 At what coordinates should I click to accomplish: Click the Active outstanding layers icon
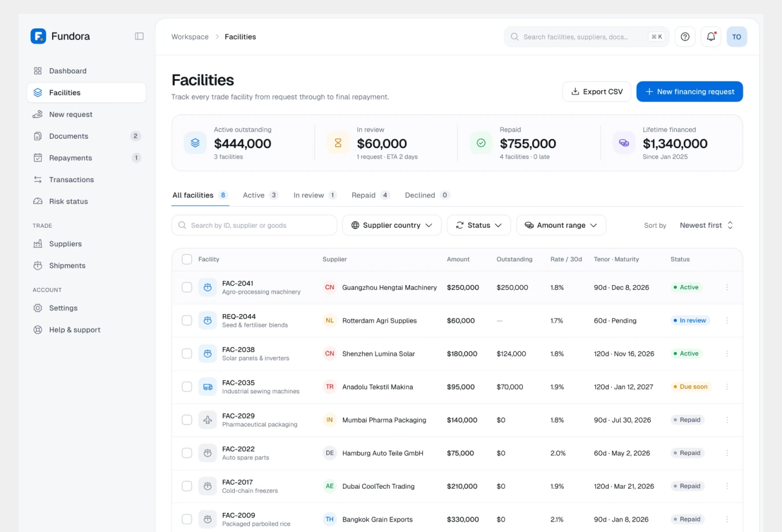[195, 143]
